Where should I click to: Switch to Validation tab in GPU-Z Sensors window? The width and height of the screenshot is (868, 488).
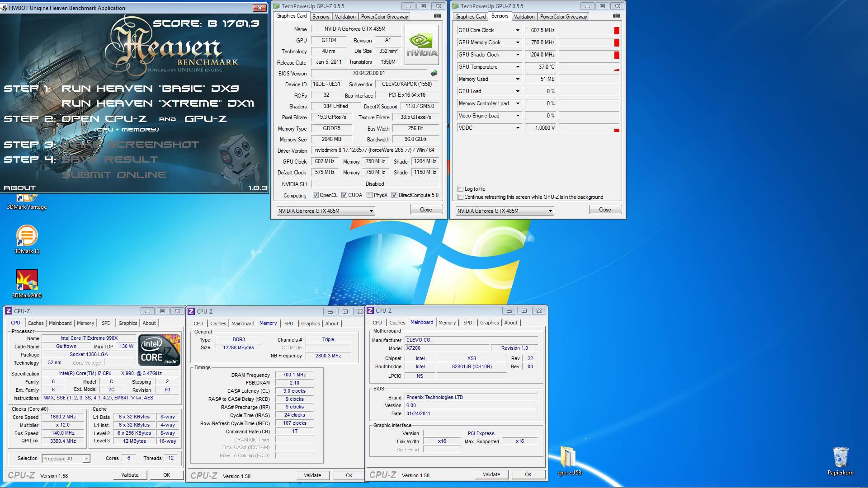click(x=524, y=17)
